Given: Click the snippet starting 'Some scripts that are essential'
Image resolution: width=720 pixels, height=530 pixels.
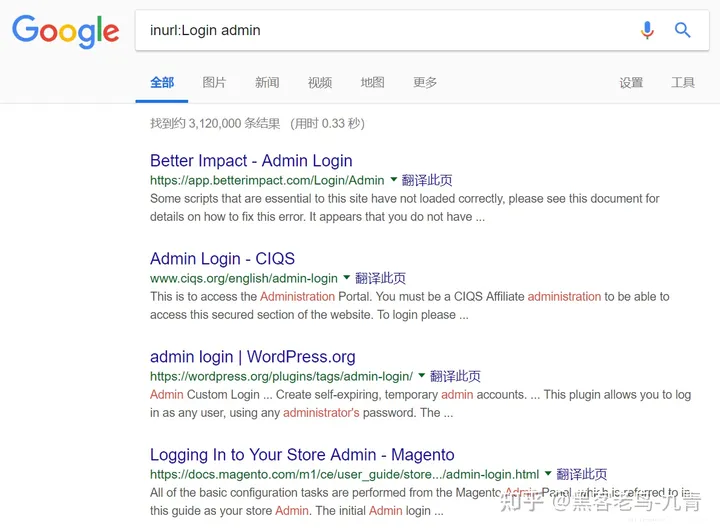Looking at the screenshot, I should pyautogui.click(x=405, y=208).
